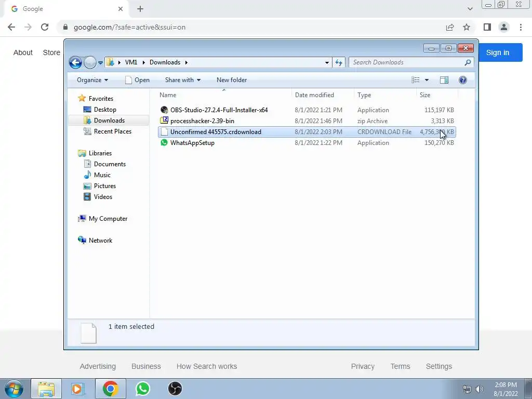Open the Chrome profile avatar menu
This screenshot has width=532, height=399.
[x=504, y=27]
